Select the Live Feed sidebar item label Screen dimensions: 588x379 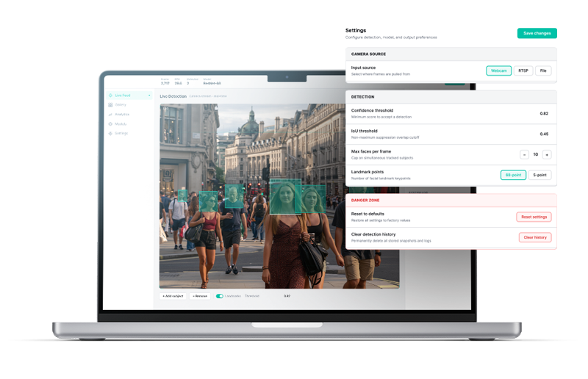[123, 95]
